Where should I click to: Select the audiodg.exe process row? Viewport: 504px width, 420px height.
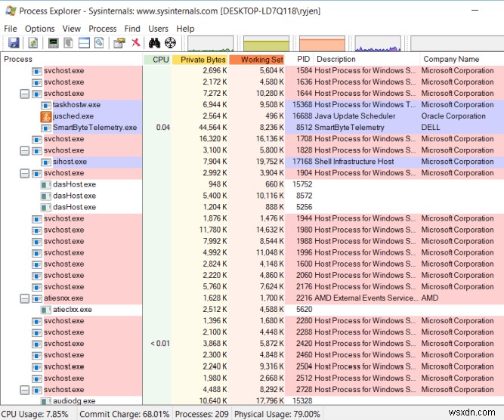[x=252, y=400]
